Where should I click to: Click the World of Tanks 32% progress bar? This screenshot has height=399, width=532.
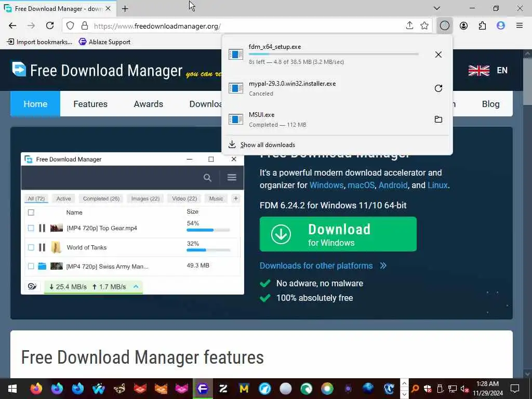pyautogui.click(x=208, y=250)
